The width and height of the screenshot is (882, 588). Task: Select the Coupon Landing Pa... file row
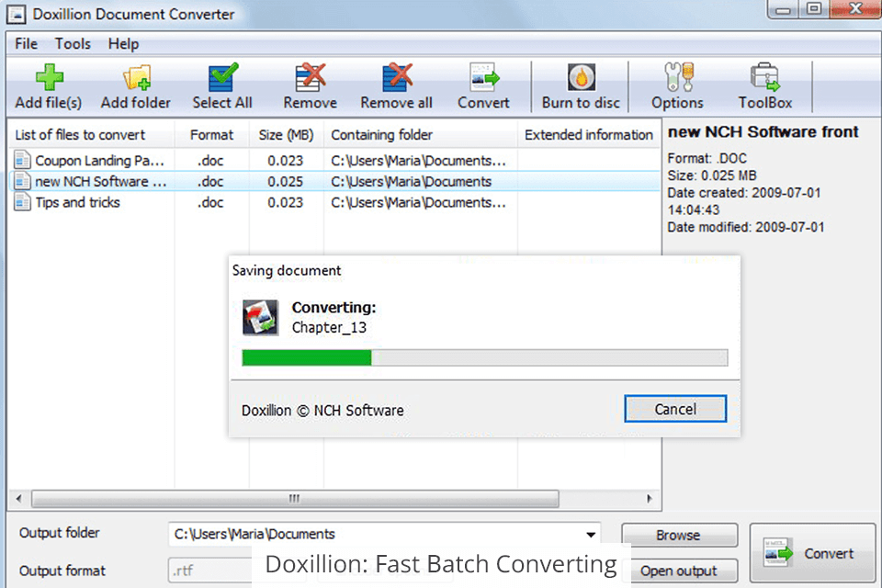click(x=334, y=161)
